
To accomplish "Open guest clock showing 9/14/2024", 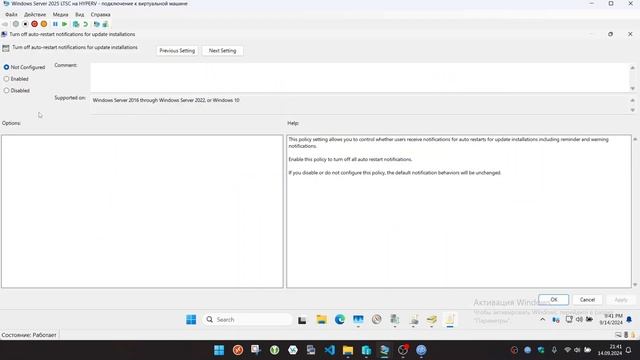I will point(611,320).
